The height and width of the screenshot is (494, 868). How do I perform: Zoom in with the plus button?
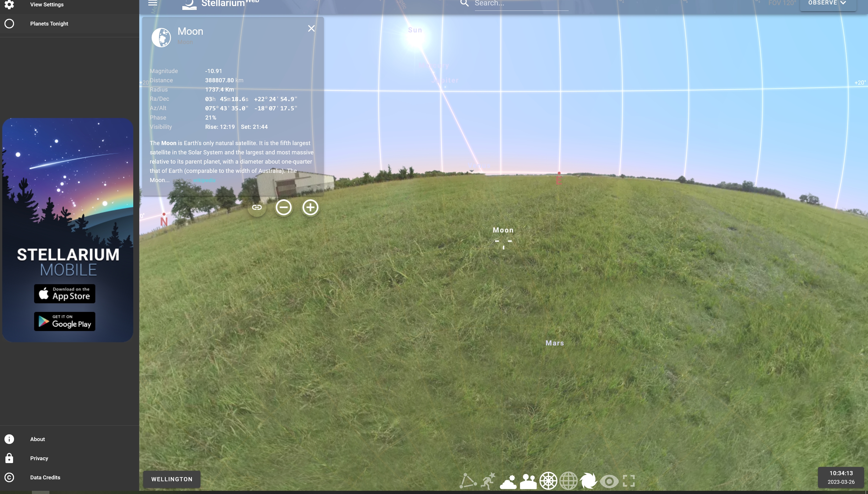click(x=310, y=207)
